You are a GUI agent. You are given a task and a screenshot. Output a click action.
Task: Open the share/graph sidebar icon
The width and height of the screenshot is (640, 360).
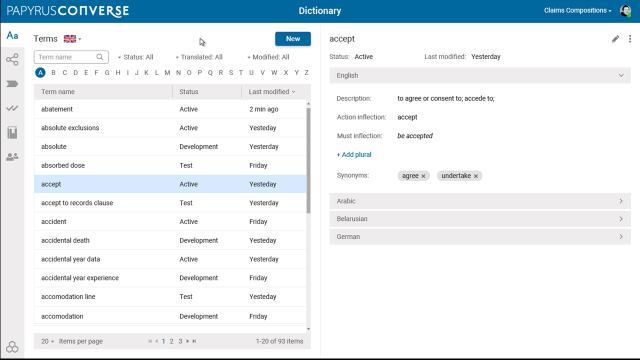12,60
